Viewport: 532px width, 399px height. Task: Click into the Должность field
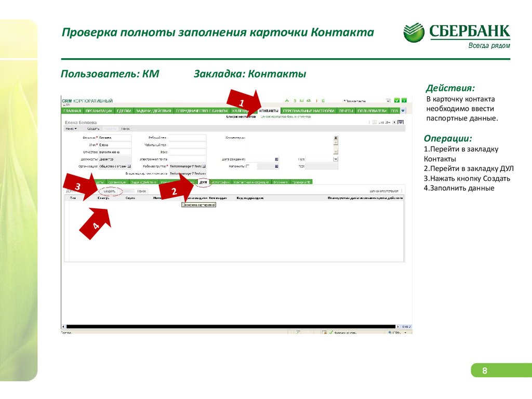coord(115,159)
